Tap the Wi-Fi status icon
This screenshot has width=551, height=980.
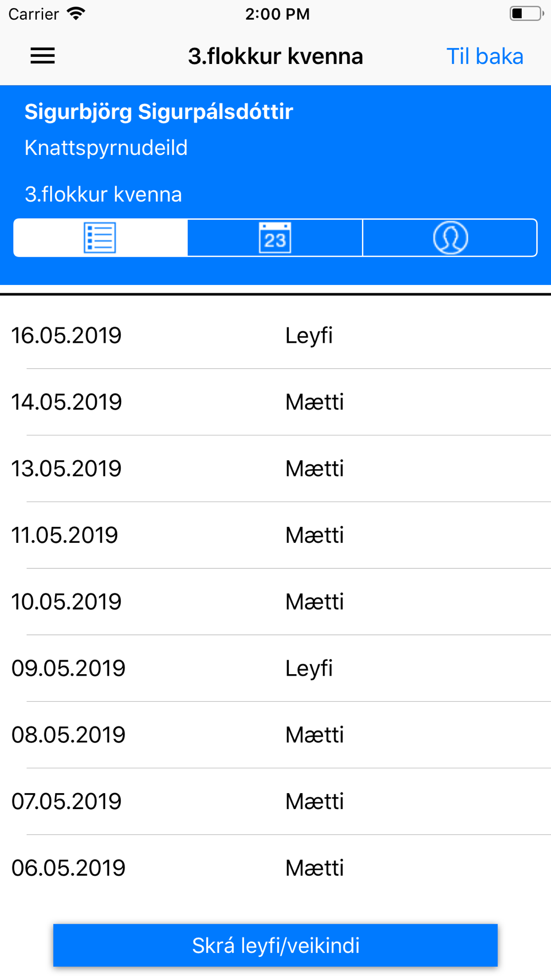coord(76,14)
